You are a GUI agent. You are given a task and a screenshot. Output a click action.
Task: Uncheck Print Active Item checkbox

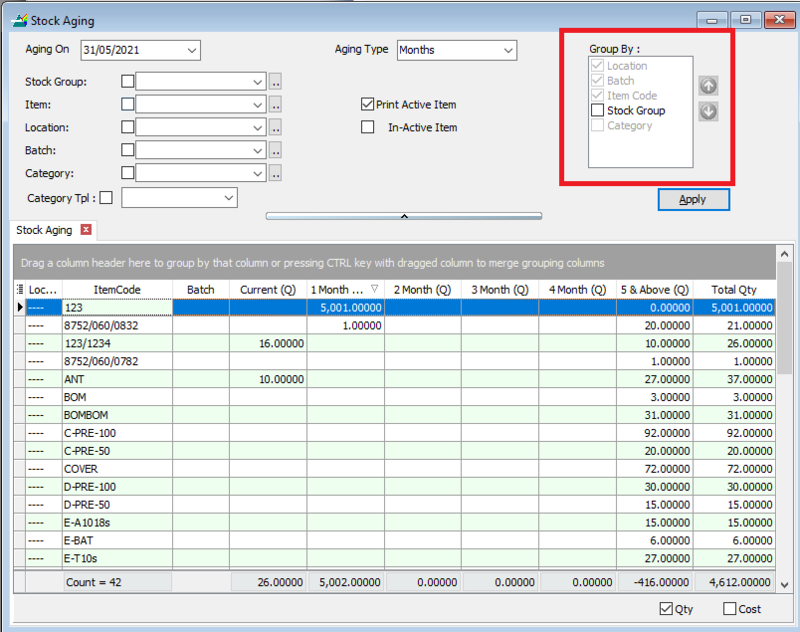(368, 104)
